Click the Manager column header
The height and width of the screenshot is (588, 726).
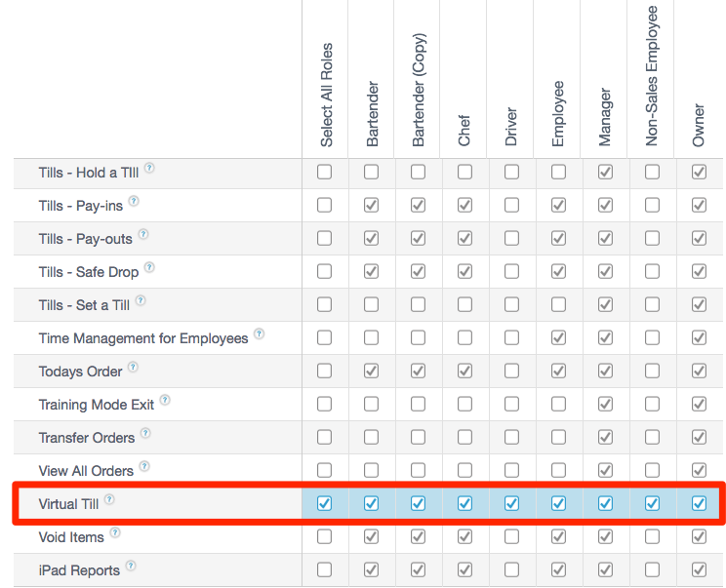(605, 117)
